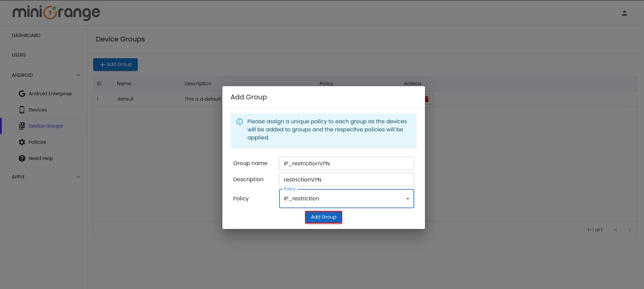Open the Policy dropdown selector
This screenshot has width=644, height=289.
point(346,199)
